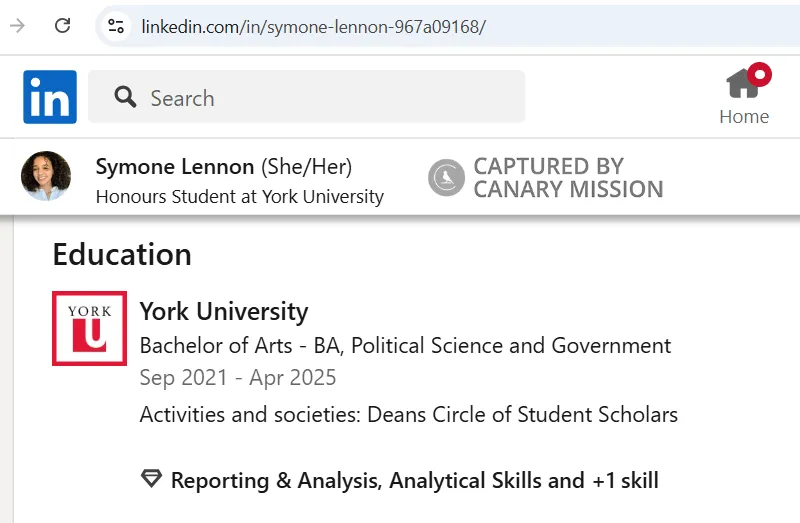
Task: Click the Home label in the navigation
Action: click(x=744, y=117)
